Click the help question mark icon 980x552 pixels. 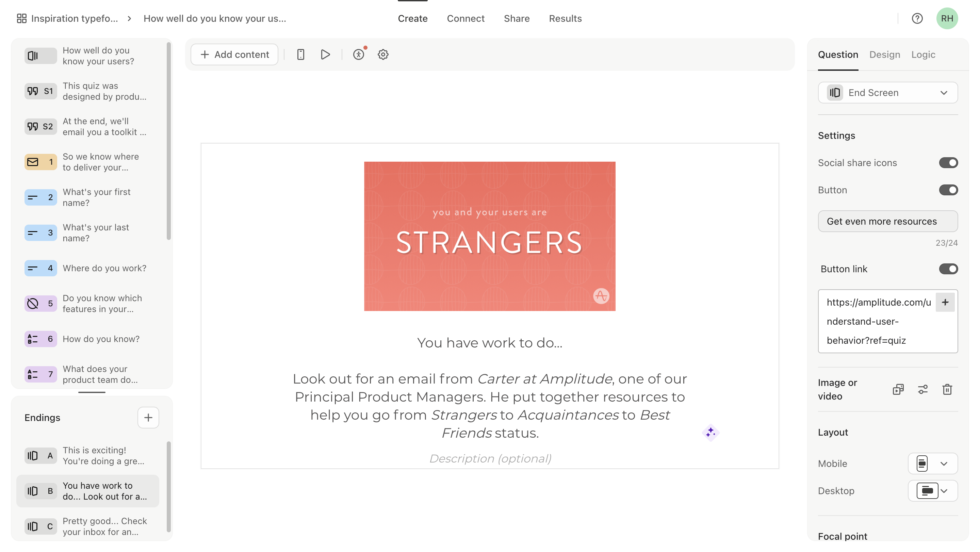click(918, 18)
